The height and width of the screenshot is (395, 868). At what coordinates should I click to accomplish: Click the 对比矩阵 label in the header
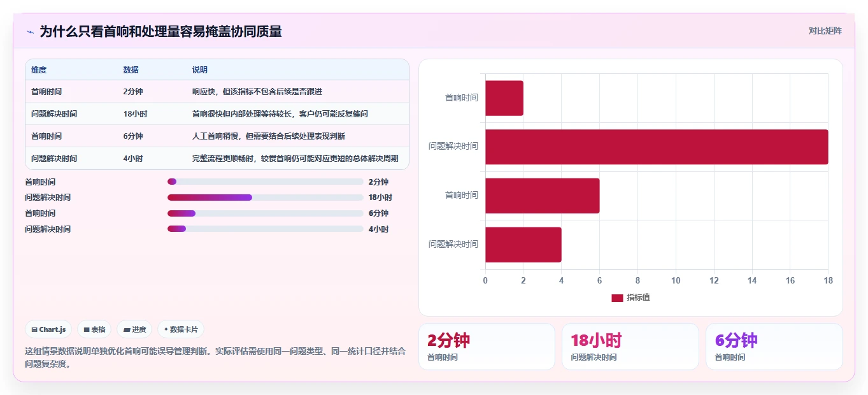(825, 31)
